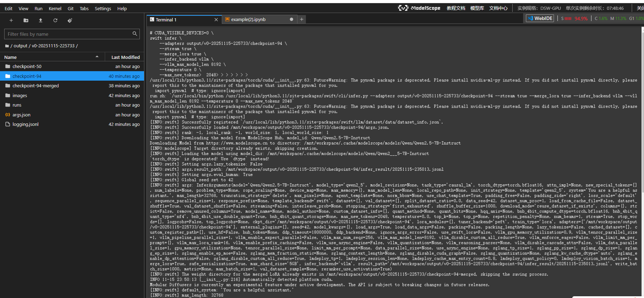Click the '--merge_lora true' terminal line
The image size is (644, 298).
pyautogui.click(x=183, y=54)
